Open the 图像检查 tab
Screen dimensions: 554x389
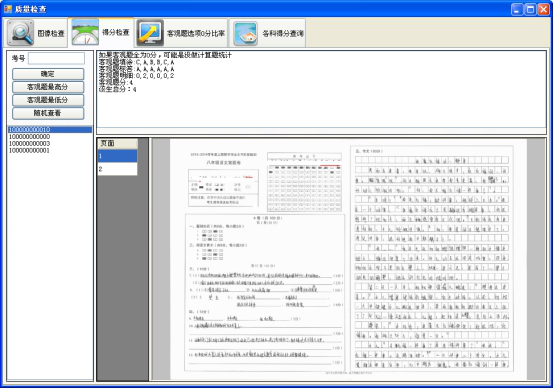(x=36, y=33)
